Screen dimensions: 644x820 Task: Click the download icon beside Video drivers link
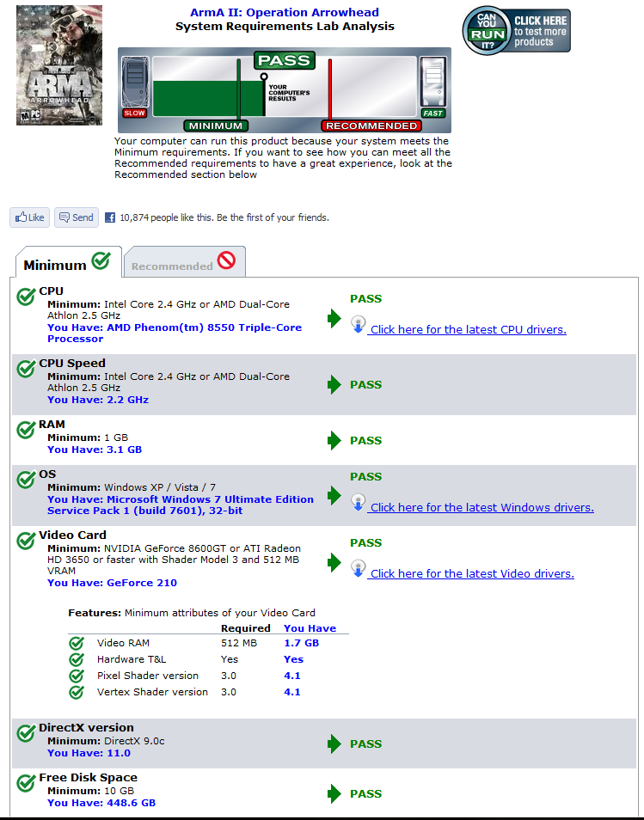pyautogui.click(x=359, y=569)
